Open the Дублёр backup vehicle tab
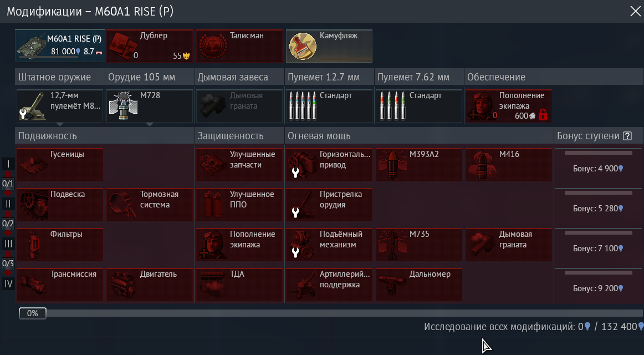644x355 pixels. coord(150,45)
